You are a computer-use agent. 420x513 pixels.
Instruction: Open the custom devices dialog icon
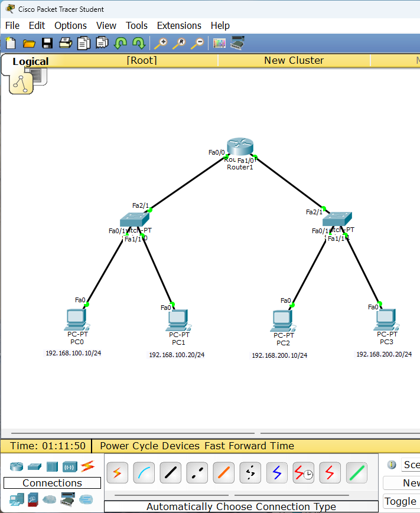[237, 43]
